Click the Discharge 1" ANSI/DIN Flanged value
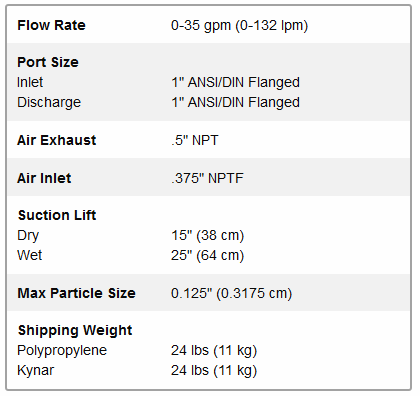The image size is (420, 396). point(236,103)
